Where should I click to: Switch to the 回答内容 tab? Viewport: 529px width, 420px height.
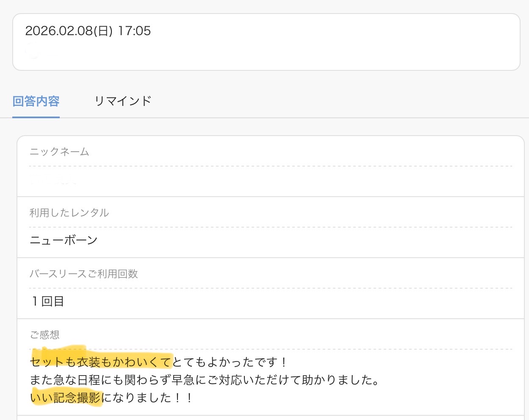pyautogui.click(x=36, y=101)
